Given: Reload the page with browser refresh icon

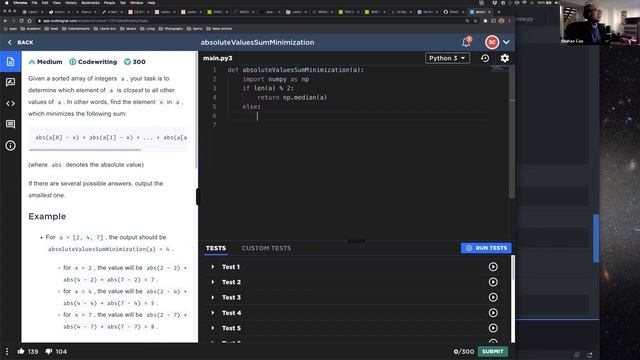Looking at the screenshot, I should (x=22, y=20).
